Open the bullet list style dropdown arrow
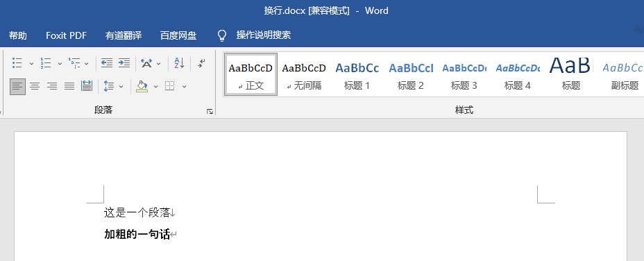The width and height of the screenshot is (644, 261). click(x=31, y=63)
